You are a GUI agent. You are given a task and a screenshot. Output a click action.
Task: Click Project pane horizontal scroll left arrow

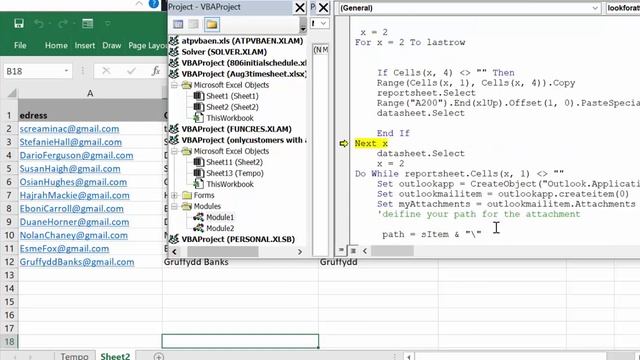point(174,252)
